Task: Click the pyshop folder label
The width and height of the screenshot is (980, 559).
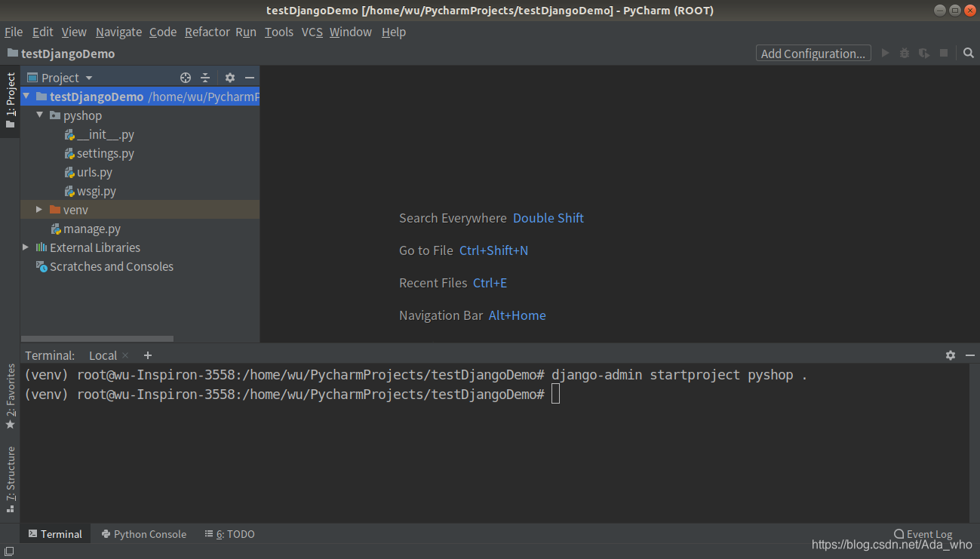Action: [x=82, y=115]
